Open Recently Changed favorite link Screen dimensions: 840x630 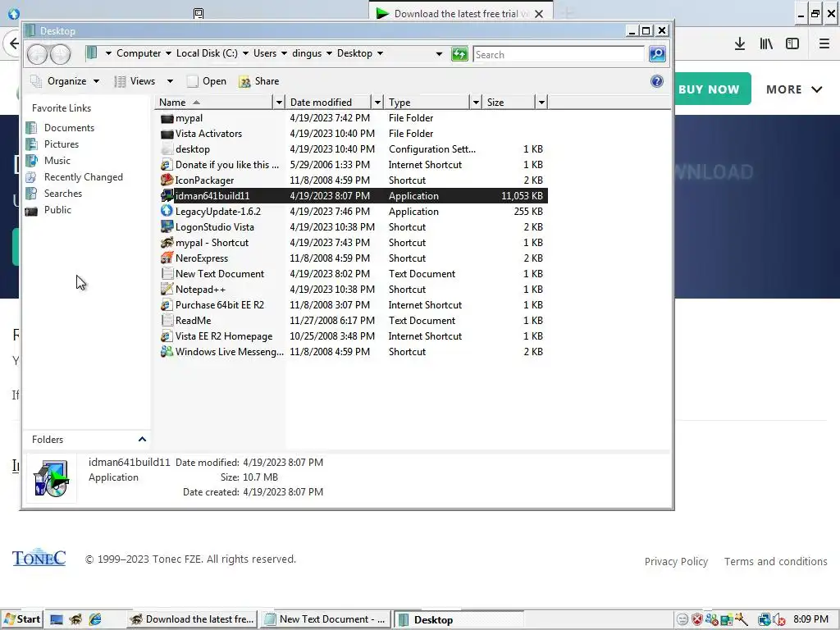point(83,177)
